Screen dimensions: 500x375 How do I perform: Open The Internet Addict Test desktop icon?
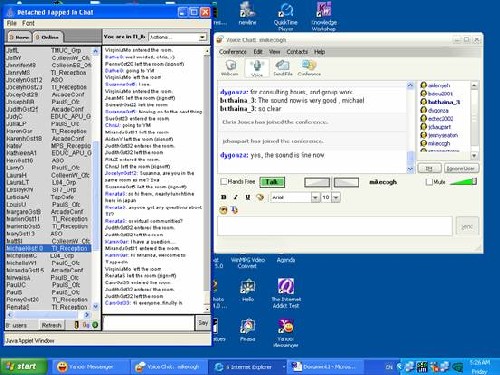pos(286,293)
